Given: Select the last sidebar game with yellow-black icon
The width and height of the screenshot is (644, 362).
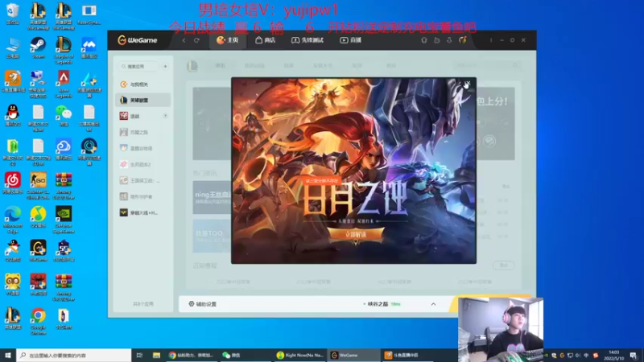Looking at the screenshot, I should point(143,212).
